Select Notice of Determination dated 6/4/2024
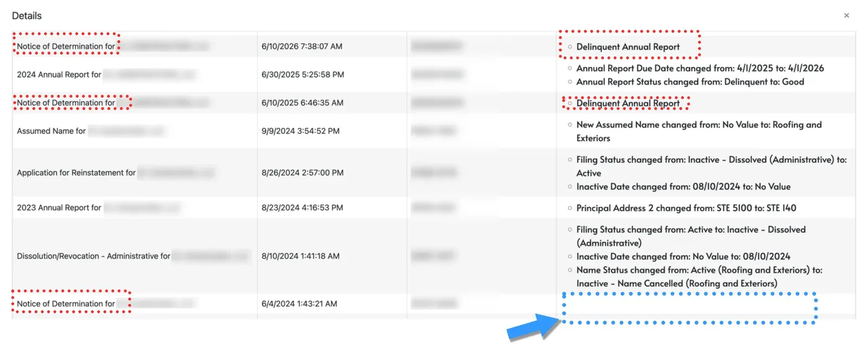The width and height of the screenshot is (868, 354). point(66,304)
